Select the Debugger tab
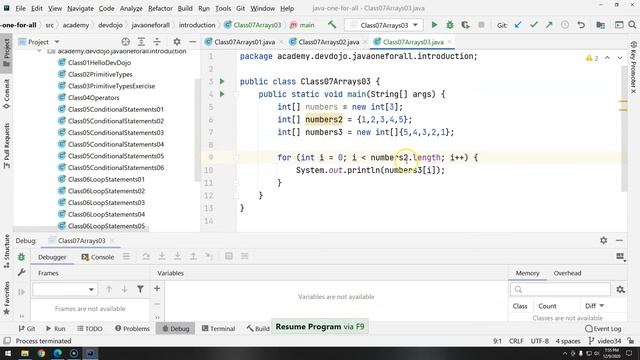The height and width of the screenshot is (360, 640). pos(52,257)
